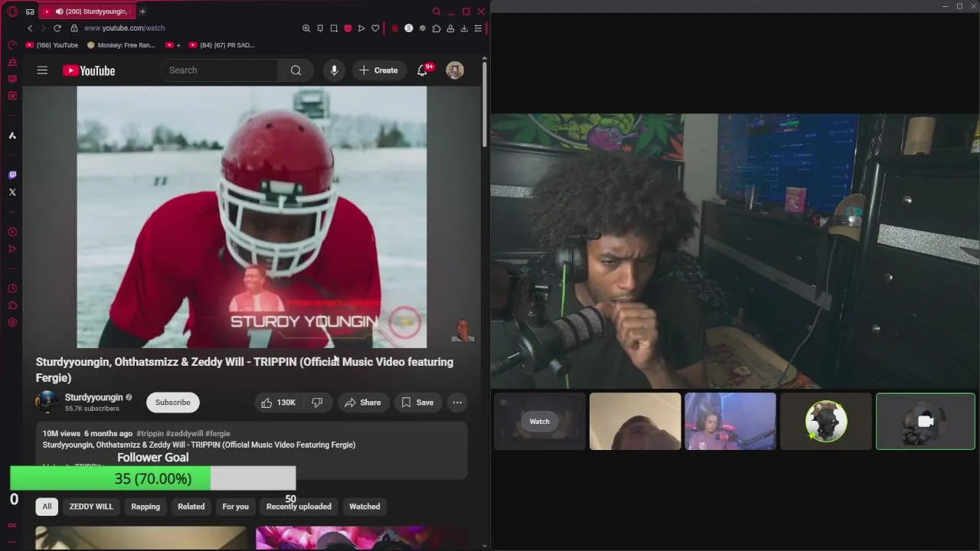Click the Create button
Image resolution: width=980 pixels, height=551 pixels.
(378, 70)
